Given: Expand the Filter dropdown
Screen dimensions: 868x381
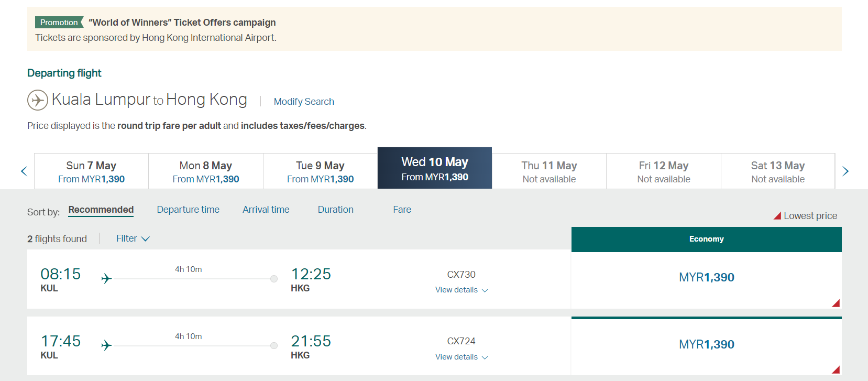Looking at the screenshot, I should [x=133, y=238].
